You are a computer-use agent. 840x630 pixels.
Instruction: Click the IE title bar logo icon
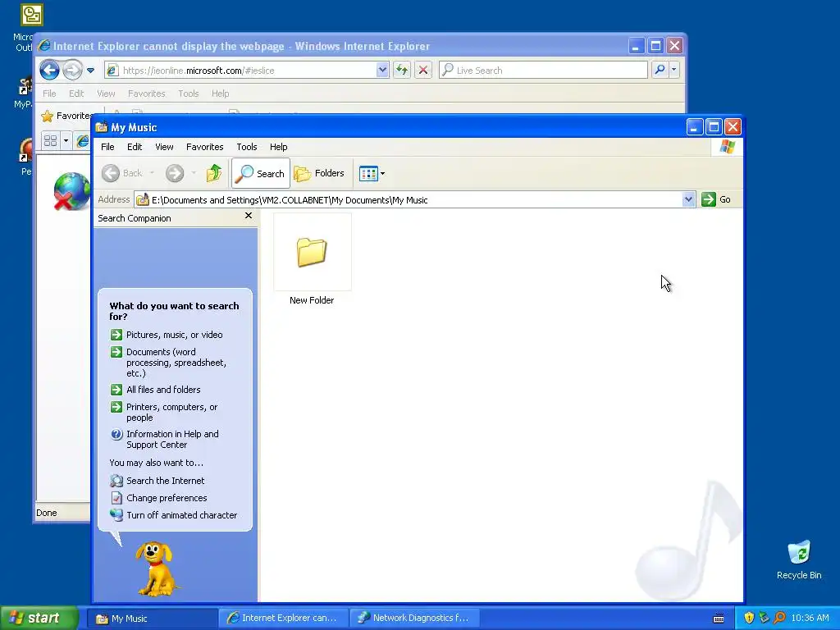(44, 46)
